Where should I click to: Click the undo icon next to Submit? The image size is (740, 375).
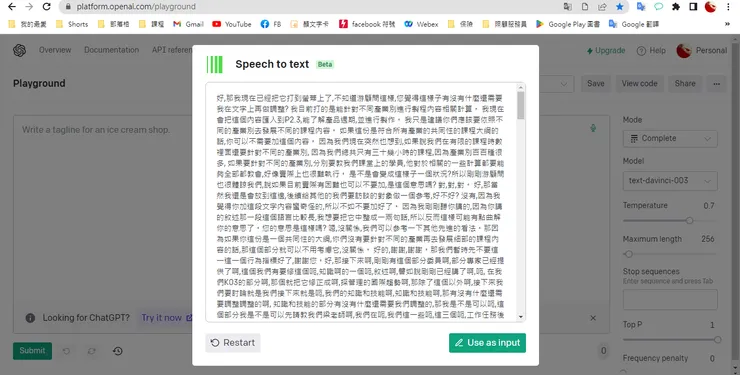66,351
